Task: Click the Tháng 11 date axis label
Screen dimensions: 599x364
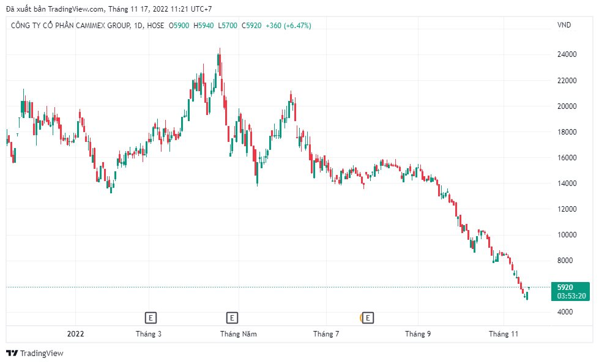Action: point(504,334)
